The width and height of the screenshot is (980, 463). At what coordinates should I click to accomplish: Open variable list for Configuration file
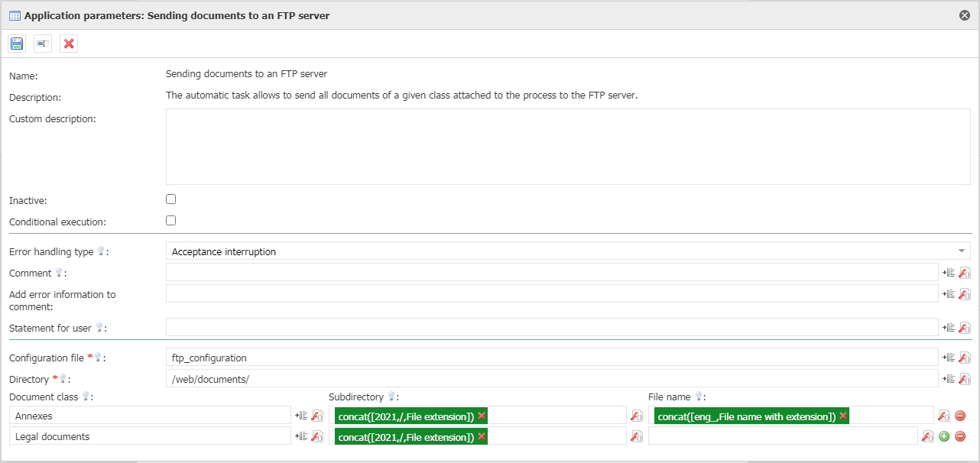pyautogui.click(x=949, y=358)
